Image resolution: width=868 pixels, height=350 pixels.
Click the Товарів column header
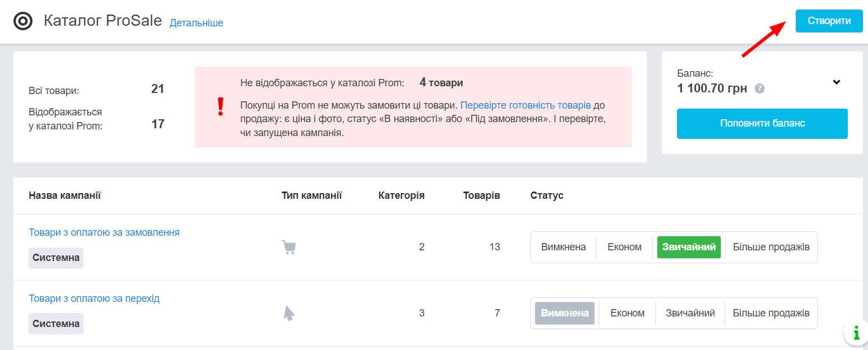pos(482,195)
